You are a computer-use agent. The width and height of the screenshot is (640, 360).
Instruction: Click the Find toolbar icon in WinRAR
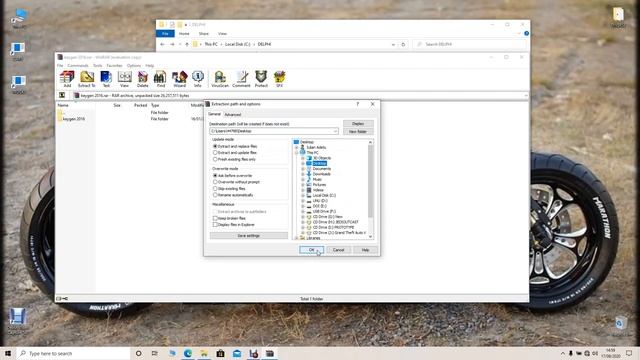(x=160, y=78)
